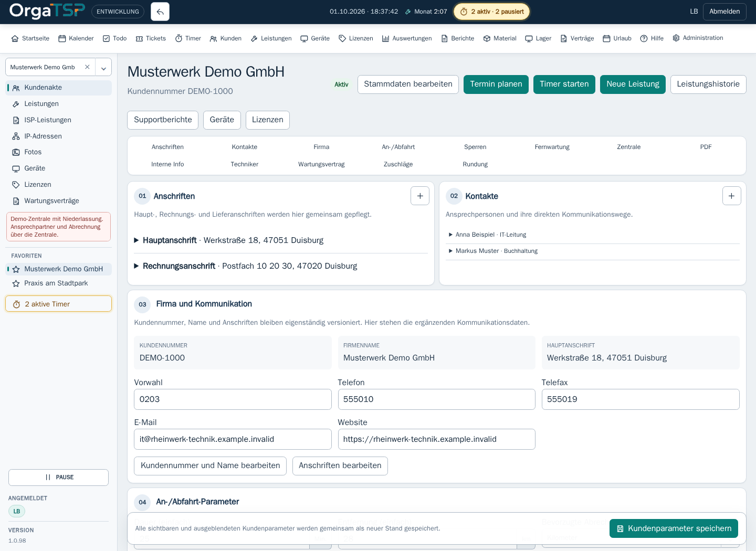The width and height of the screenshot is (756, 551).
Task: Open the active timers pill in header
Action: 491,12
